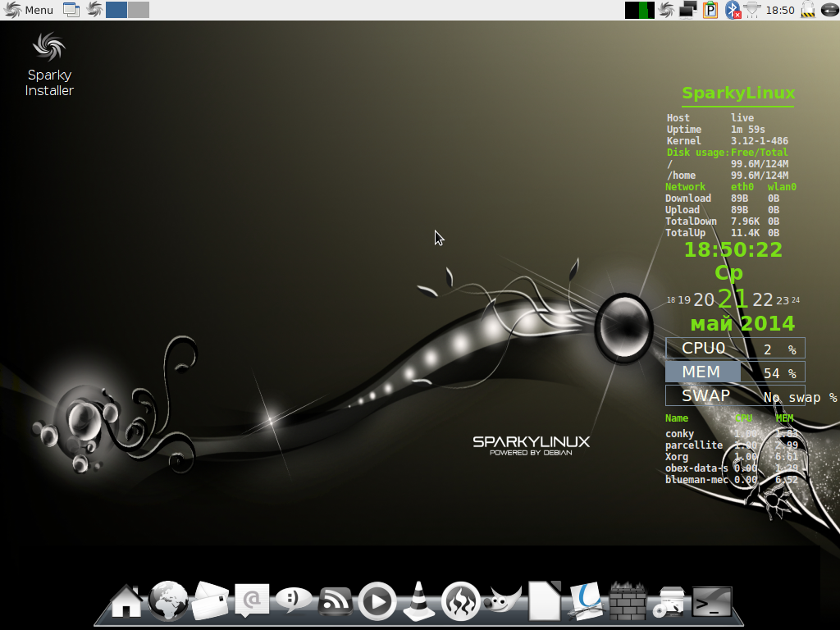The image size is (840, 630).
Task: Launch VLC cone icon in dock
Action: click(419, 601)
